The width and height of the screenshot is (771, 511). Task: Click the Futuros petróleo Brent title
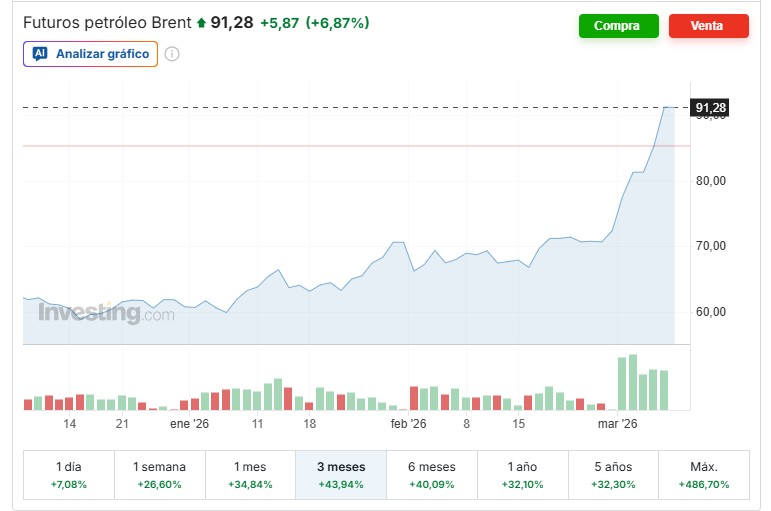tap(107, 23)
